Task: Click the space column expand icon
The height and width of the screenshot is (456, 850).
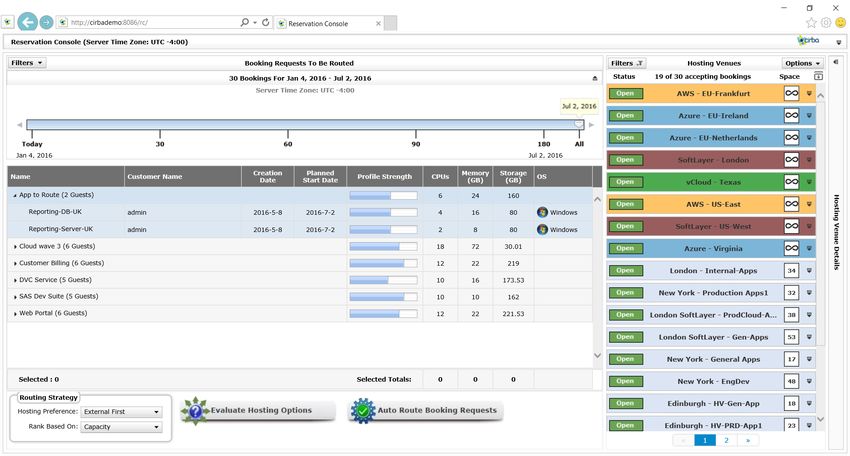Action: [x=818, y=76]
